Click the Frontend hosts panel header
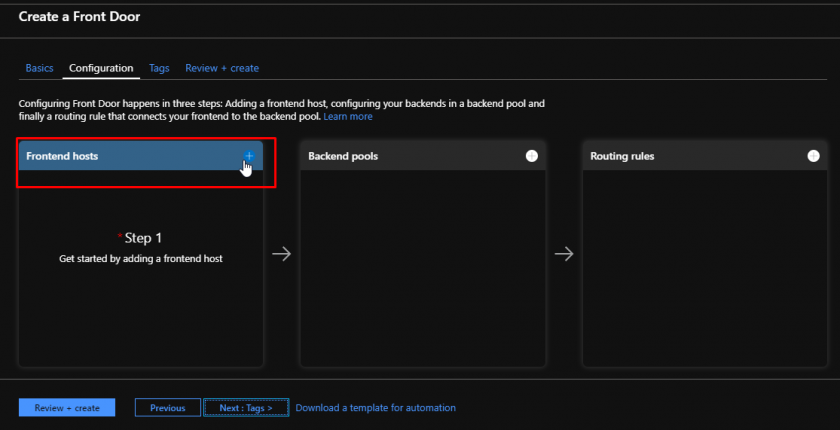Image resolution: width=840 pixels, height=430 pixels. pyautogui.click(x=141, y=156)
